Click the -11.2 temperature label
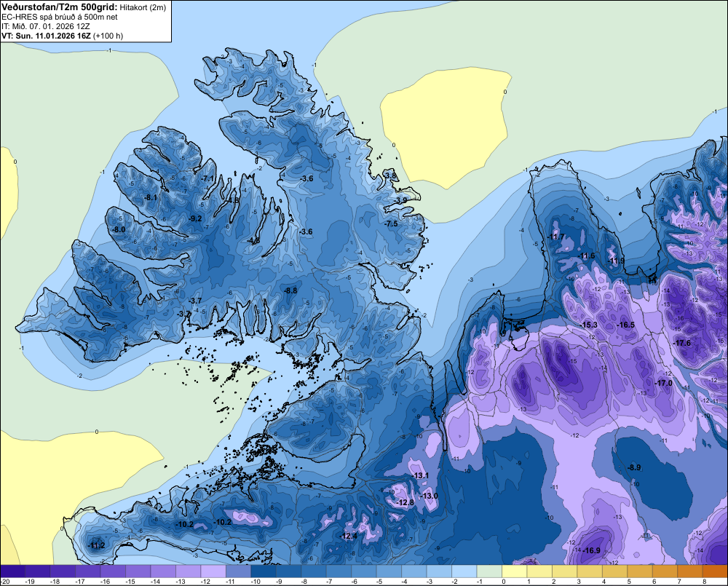 [96, 546]
